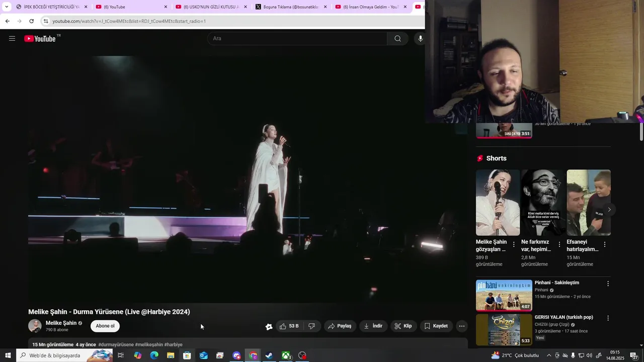Switch to the (6) YouTube tab
The width and height of the screenshot is (644, 362).
[131, 7]
